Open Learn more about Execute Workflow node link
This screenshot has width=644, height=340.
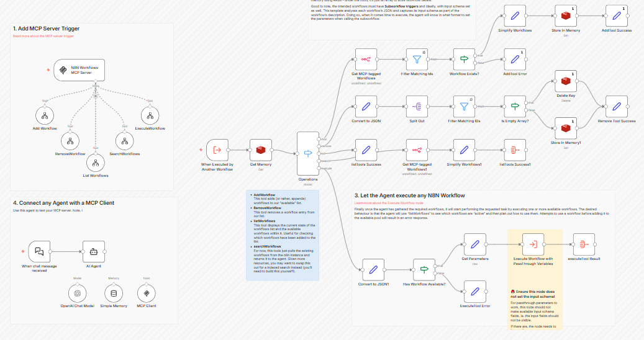(389, 203)
